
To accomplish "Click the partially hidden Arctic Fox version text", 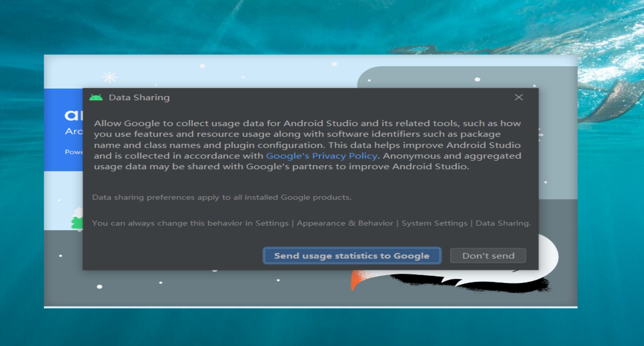I will click(74, 131).
